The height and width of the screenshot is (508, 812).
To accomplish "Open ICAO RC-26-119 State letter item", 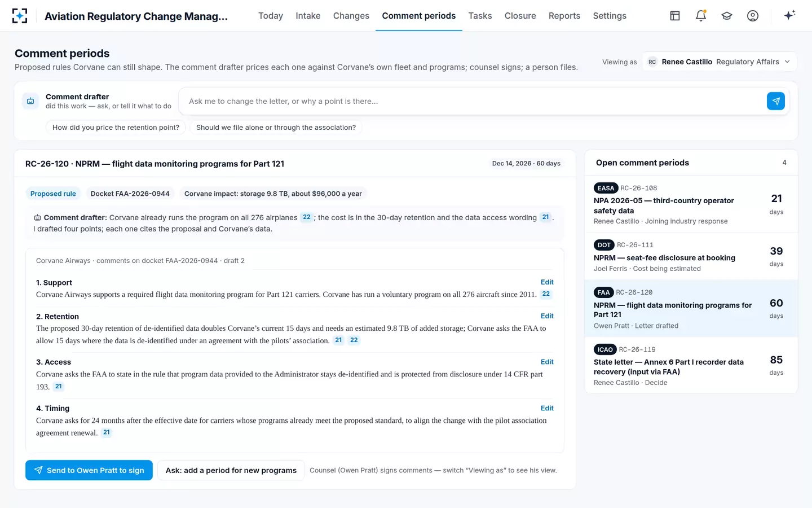I will [x=691, y=365].
